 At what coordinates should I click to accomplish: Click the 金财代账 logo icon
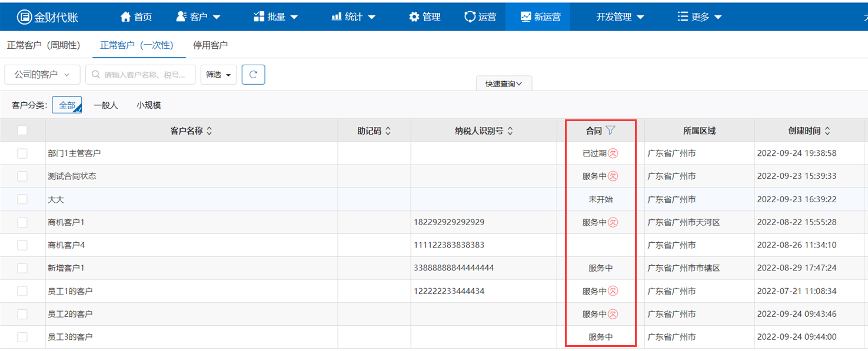(x=24, y=17)
